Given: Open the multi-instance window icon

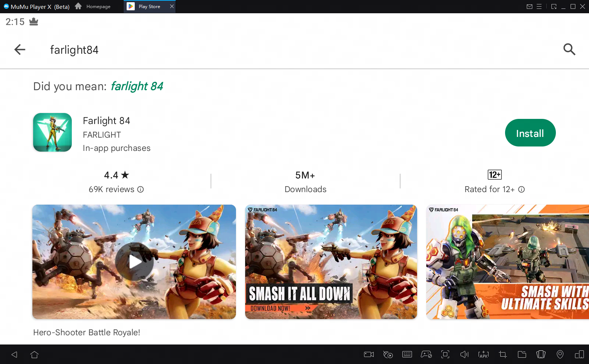Looking at the screenshot, I should click(x=579, y=354).
